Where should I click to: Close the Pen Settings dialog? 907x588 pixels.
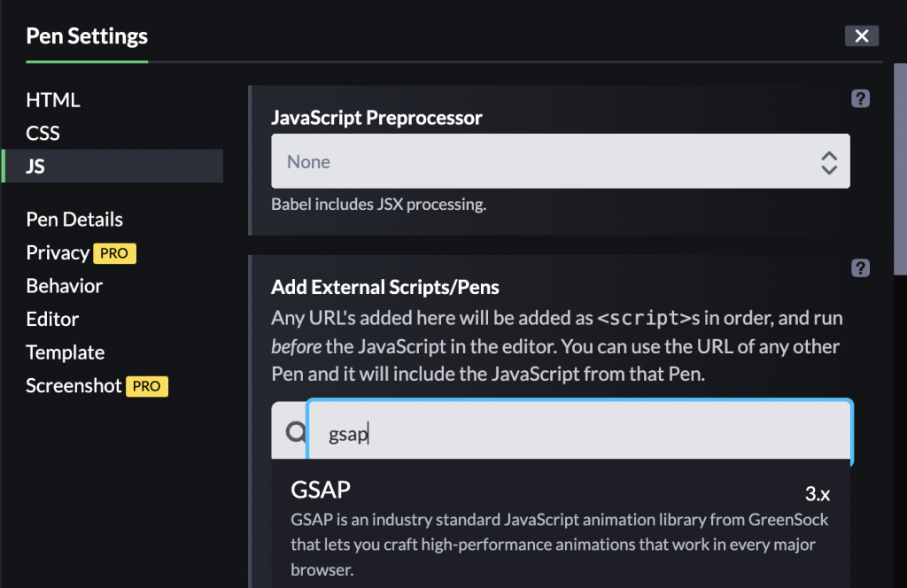(x=862, y=35)
